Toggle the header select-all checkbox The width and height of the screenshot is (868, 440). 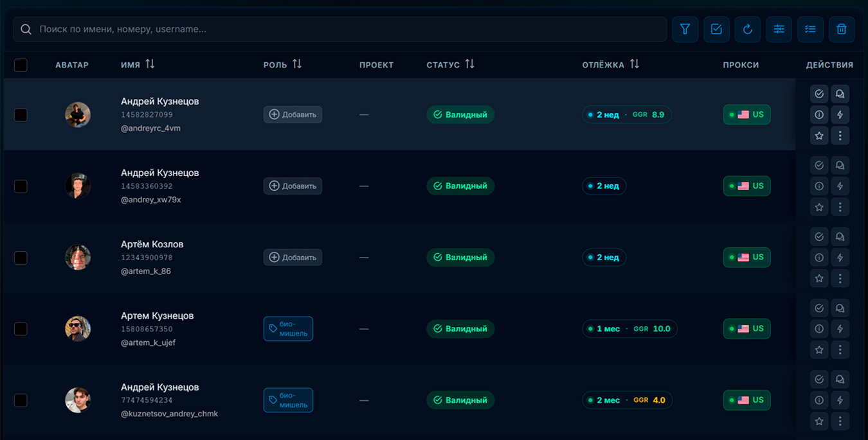[21, 65]
